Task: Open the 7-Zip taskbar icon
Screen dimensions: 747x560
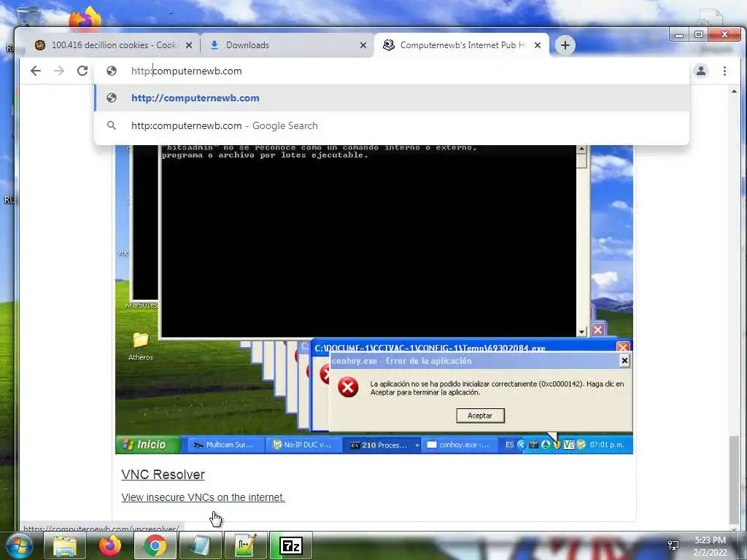Action: pyautogui.click(x=291, y=545)
